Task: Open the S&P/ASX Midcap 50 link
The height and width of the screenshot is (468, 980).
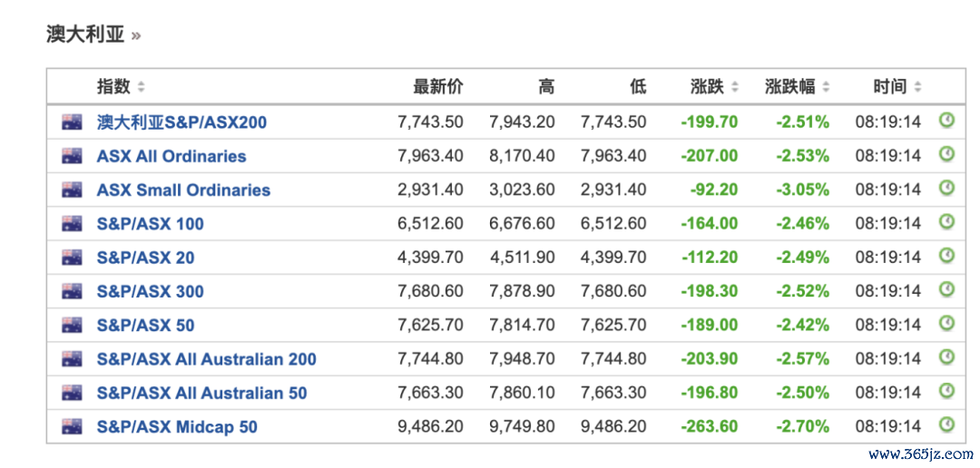Action: pyautogui.click(x=177, y=427)
